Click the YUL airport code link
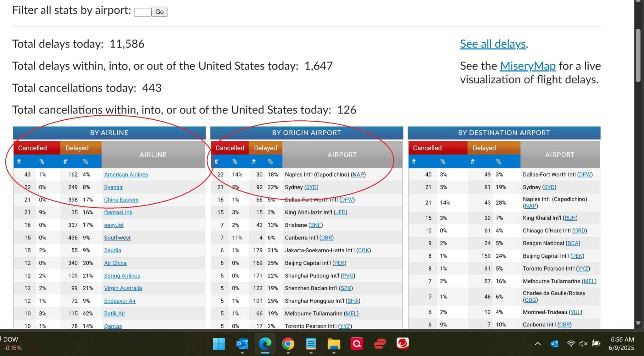644x356 pixels. pos(575,312)
